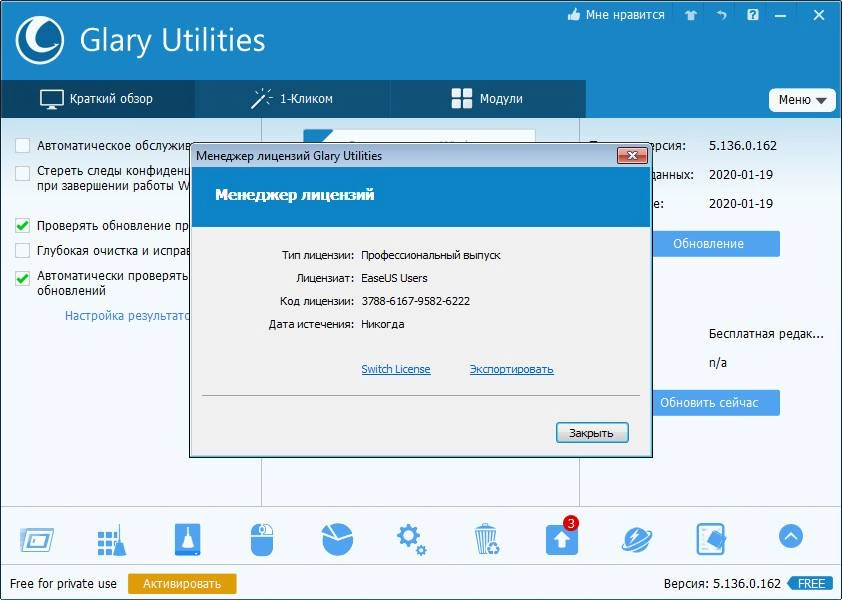Close the Менеджер лицензий dialog with red X
The image size is (842, 600).
[632, 156]
